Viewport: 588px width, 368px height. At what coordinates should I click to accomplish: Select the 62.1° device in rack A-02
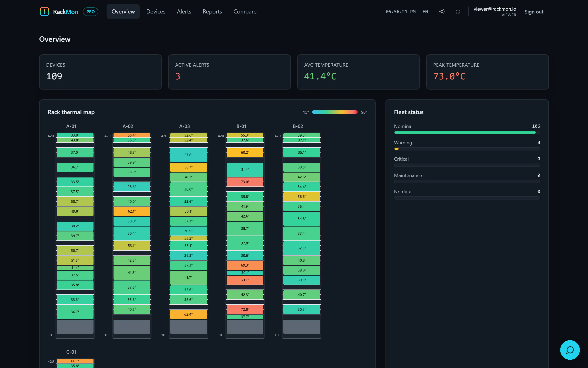click(132, 211)
